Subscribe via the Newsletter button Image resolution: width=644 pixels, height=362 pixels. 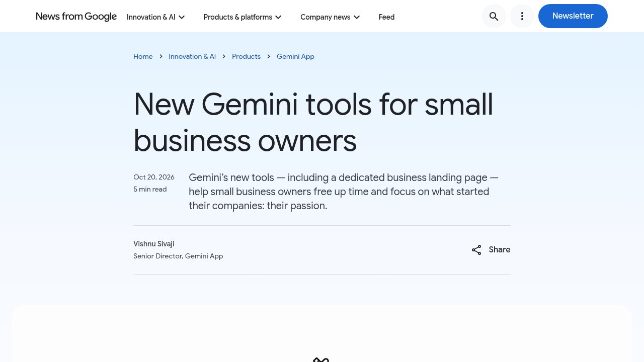(573, 16)
